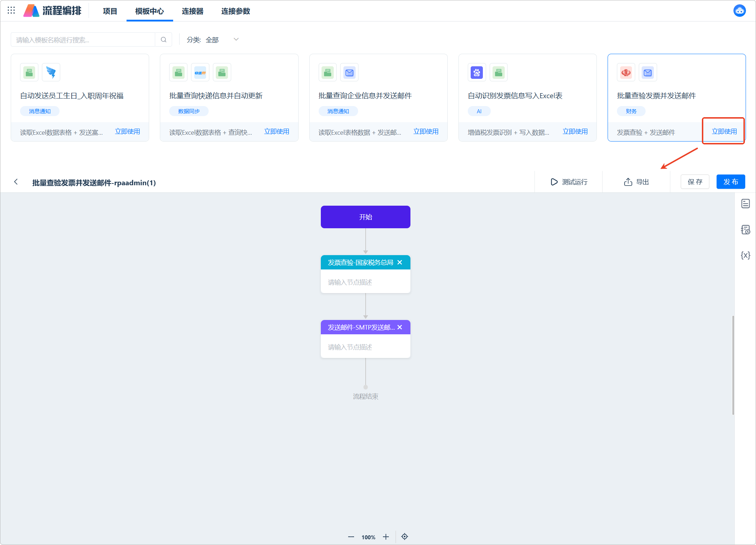The image size is (756, 545).
Task: Open the run history log icon
Action: click(x=745, y=230)
